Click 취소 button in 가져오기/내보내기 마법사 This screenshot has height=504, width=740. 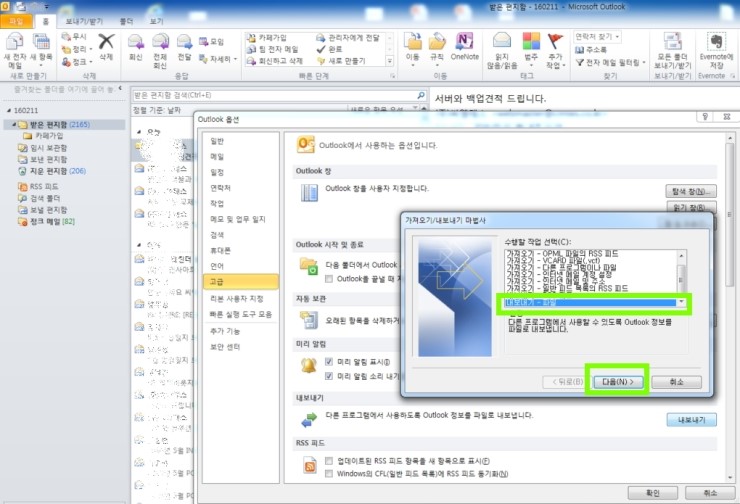coord(676,382)
